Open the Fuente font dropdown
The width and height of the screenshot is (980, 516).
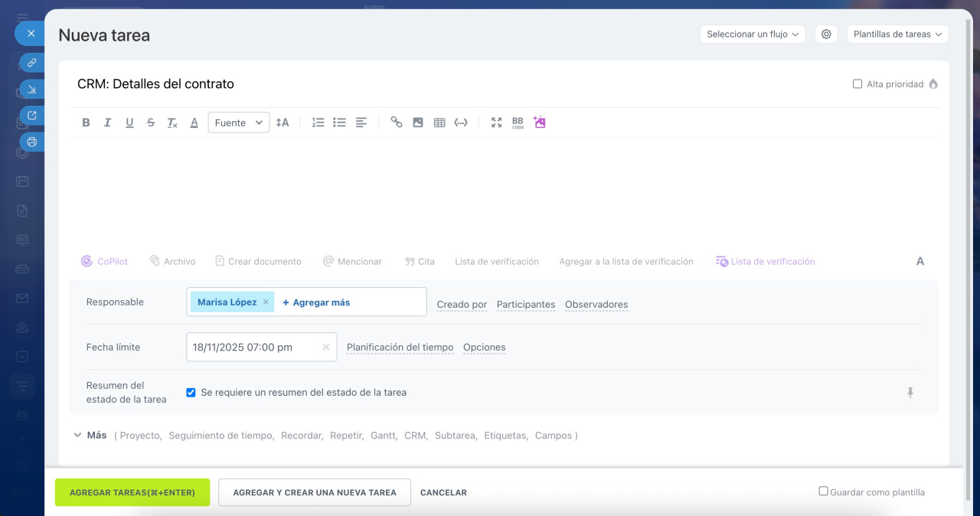point(238,122)
